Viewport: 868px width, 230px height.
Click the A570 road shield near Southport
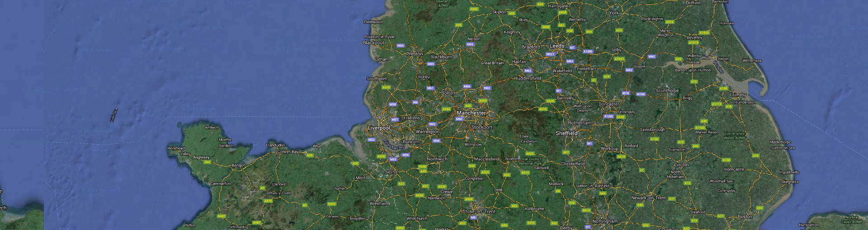(x=386, y=88)
